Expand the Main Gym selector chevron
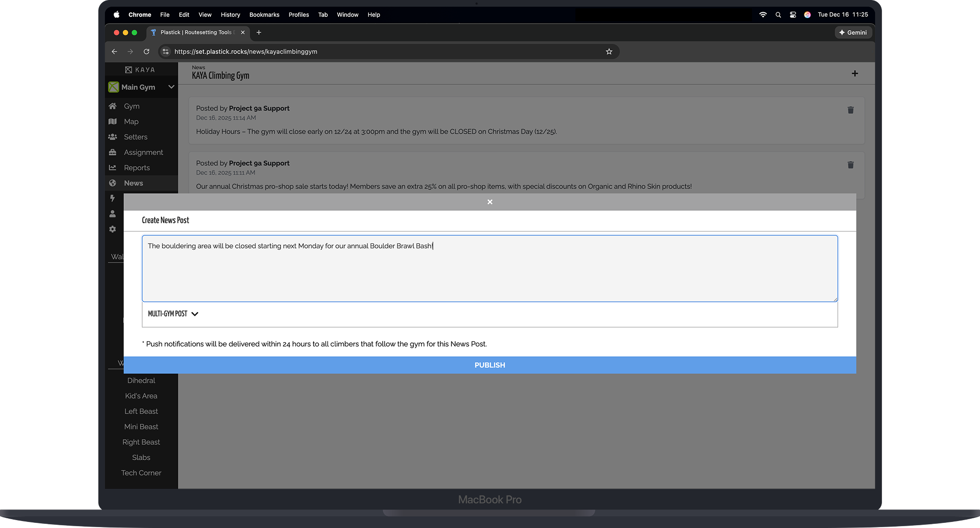Viewport: 980px width, 528px height. pos(171,87)
